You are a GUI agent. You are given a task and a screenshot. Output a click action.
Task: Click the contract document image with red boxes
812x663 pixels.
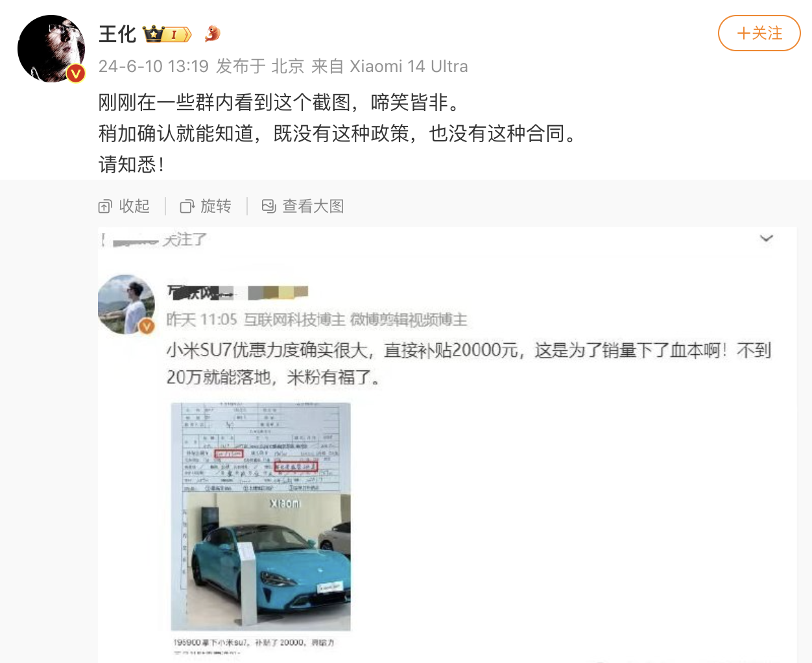click(261, 448)
